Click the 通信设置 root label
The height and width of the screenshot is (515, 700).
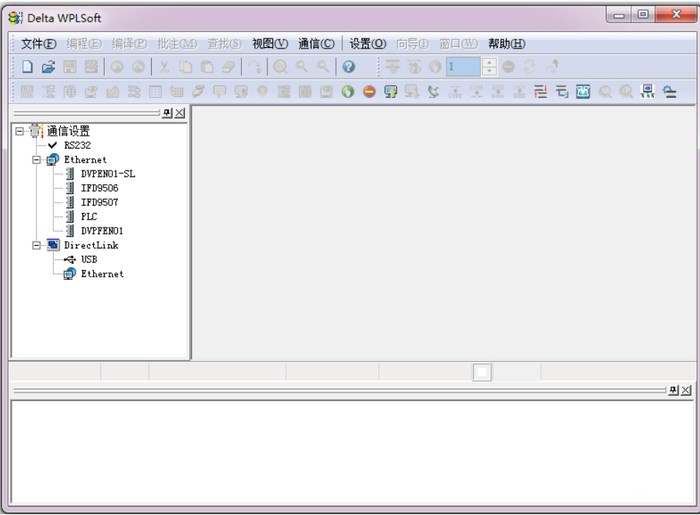[x=68, y=131]
